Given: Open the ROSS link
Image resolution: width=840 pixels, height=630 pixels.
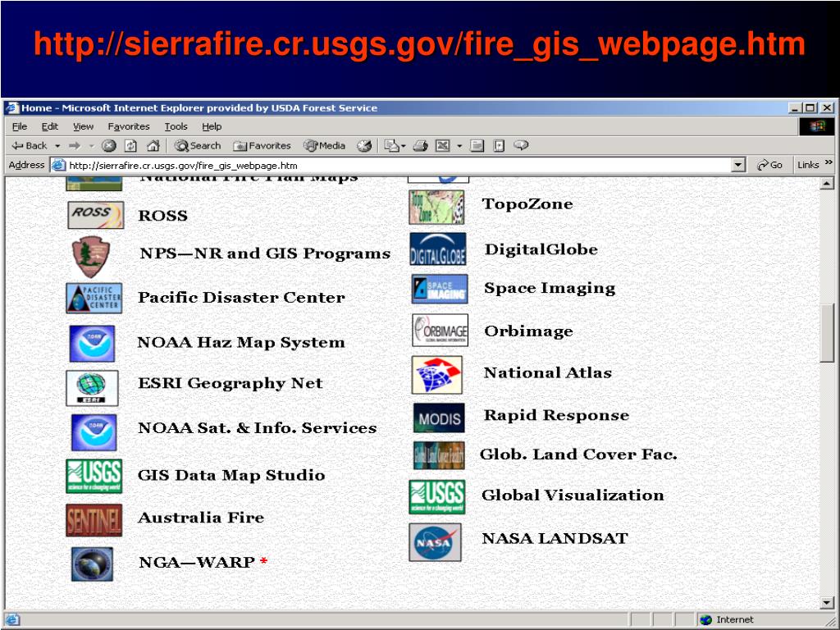Looking at the screenshot, I should [163, 216].
